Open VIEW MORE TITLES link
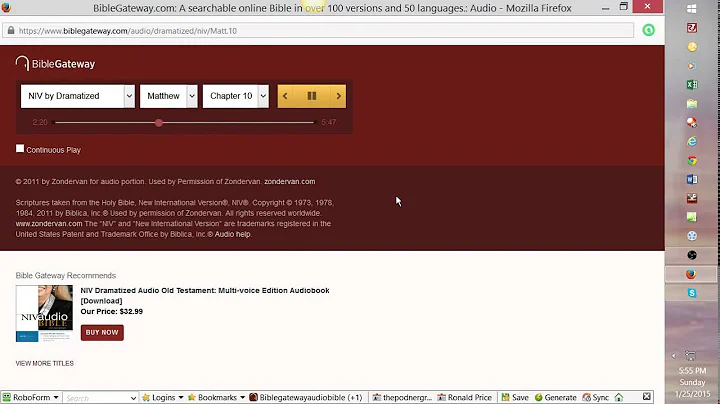The height and width of the screenshot is (404, 720). (45, 363)
